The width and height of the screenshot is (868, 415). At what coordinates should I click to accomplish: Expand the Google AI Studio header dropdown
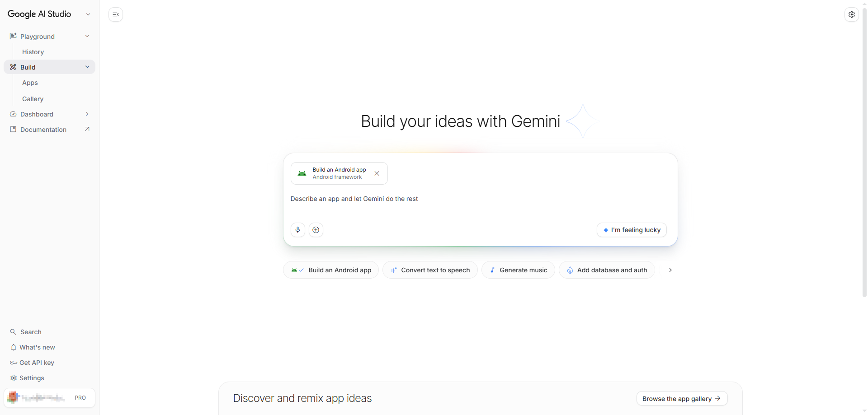tap(88, 14)
